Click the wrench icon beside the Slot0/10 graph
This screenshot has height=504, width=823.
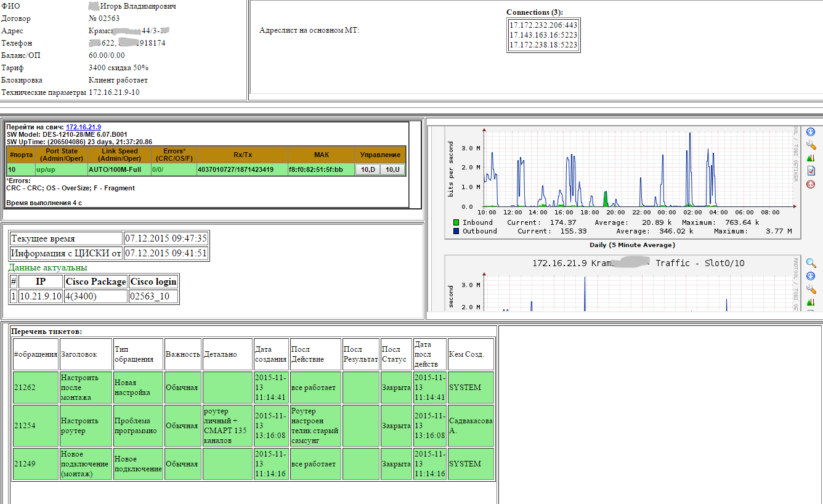tap(811, 289)
